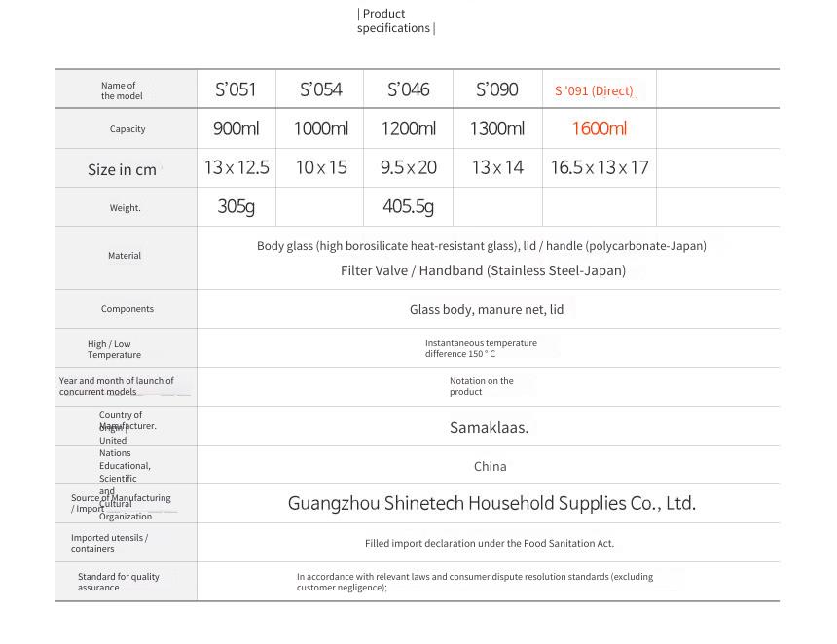Image resolution: width=837 pixels, height=644 pixels.
Task: Select the Glass body, manure net, lid text
Action: click(487, 310)
